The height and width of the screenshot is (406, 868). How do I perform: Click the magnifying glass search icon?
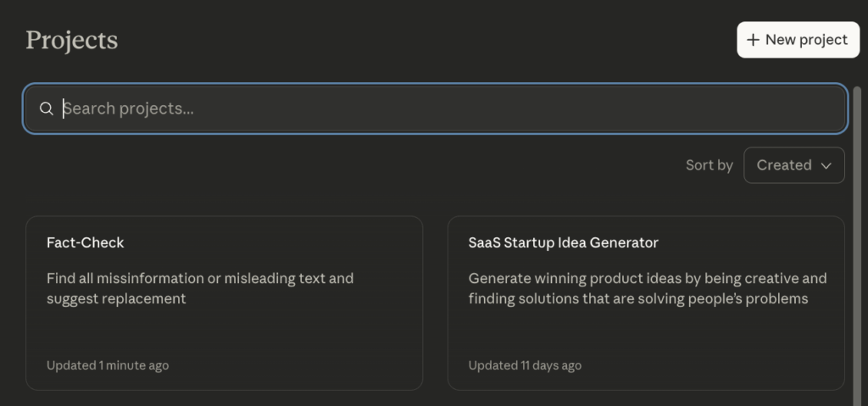pyautogui.click(x=47, y=108)
